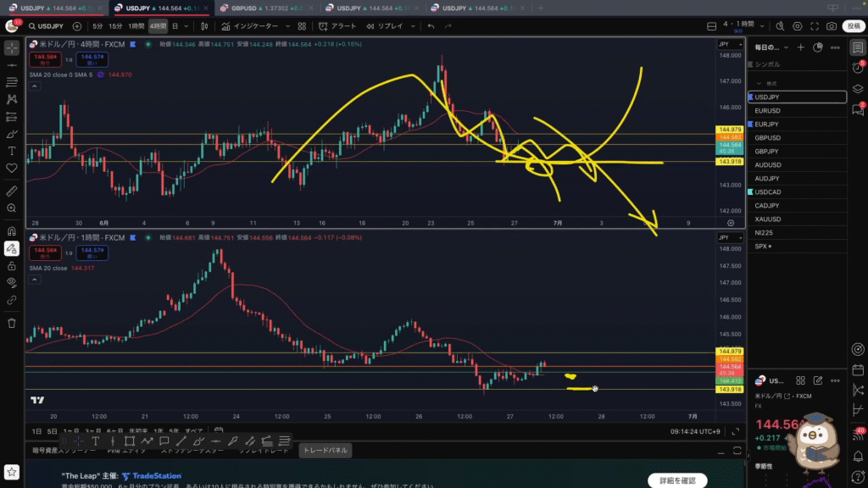Select the rectangle tool in floating toolbar

click(x=130, y=441)
